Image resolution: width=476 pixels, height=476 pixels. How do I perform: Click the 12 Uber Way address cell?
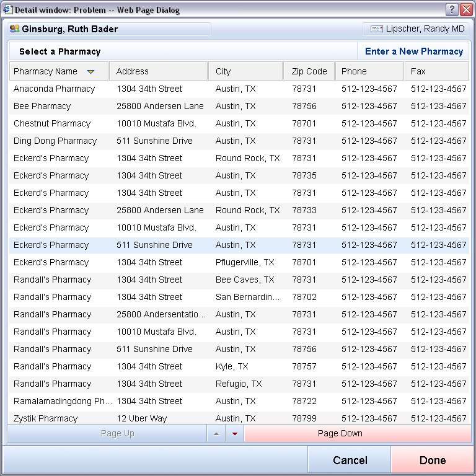[142, 418]
